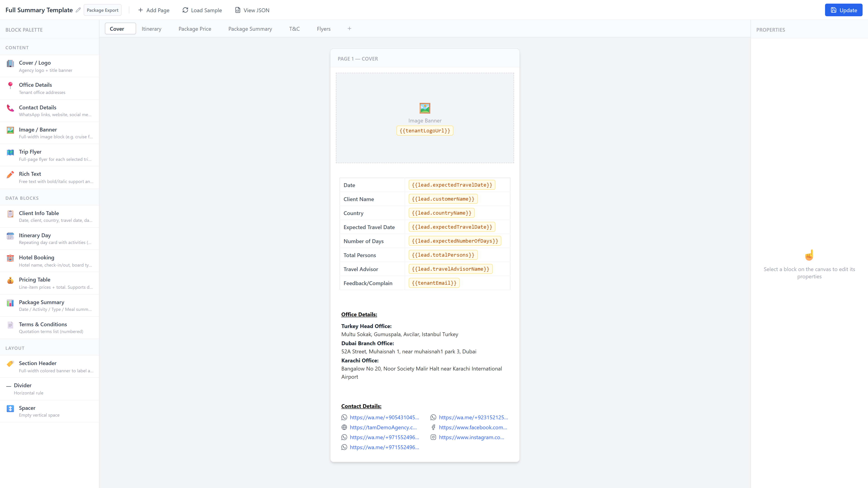868x488 pixels.
Task: Click WhatsApp icon beside +923152125 link
Action: pyautogui.click(x=433, y=417)
